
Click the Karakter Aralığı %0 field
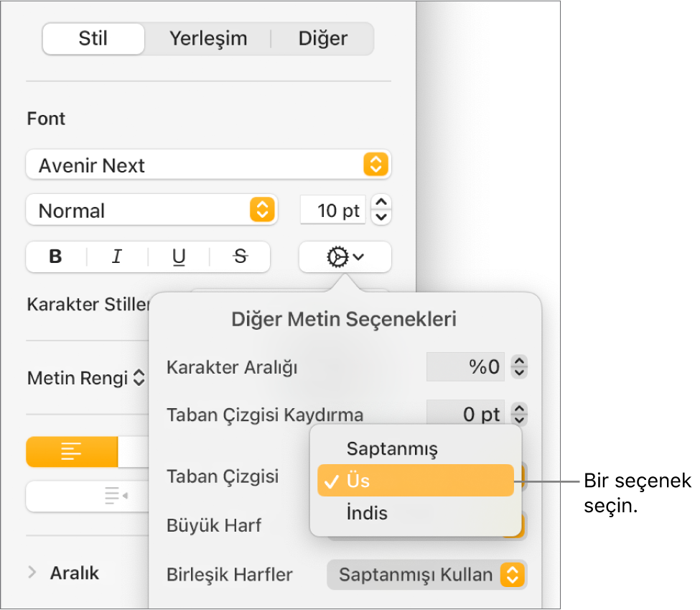click(x=466, y=367)
